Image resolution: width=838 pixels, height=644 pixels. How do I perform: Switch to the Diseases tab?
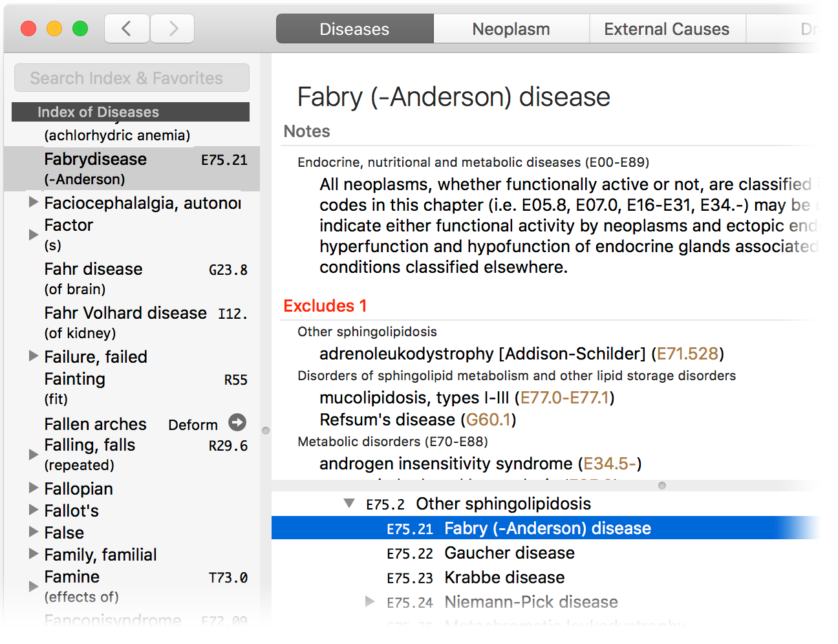click(x=354, y=29)
